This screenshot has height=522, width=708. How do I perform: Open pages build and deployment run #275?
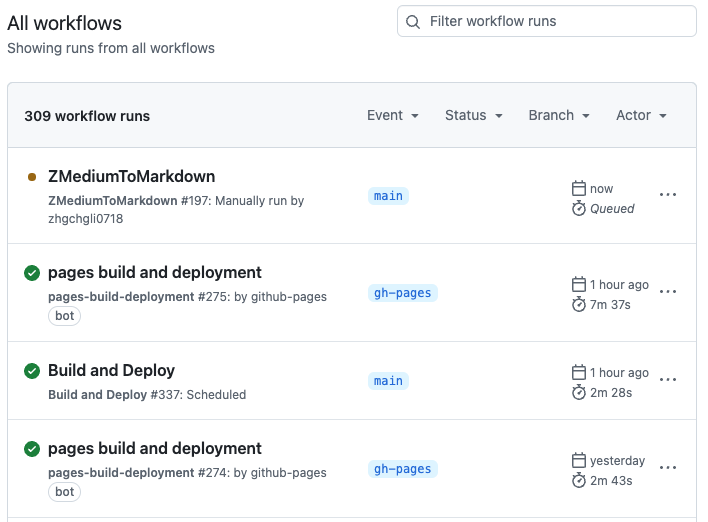tap(154, 273)
